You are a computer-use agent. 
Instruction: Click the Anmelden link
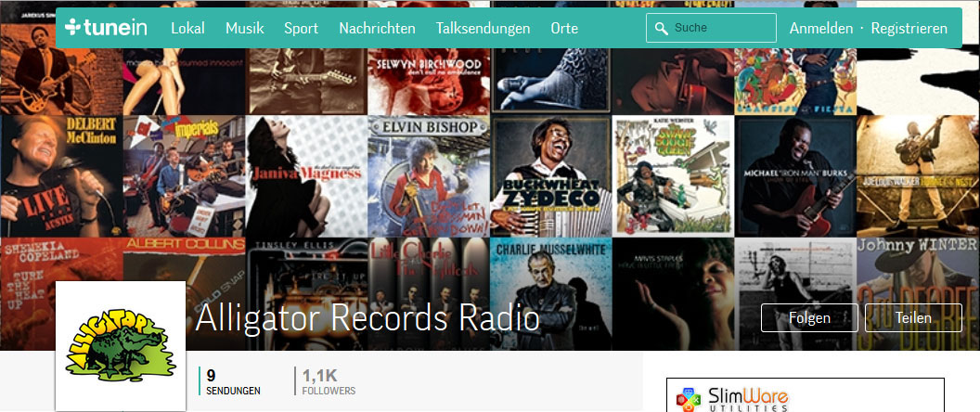(x=820, y=28)
